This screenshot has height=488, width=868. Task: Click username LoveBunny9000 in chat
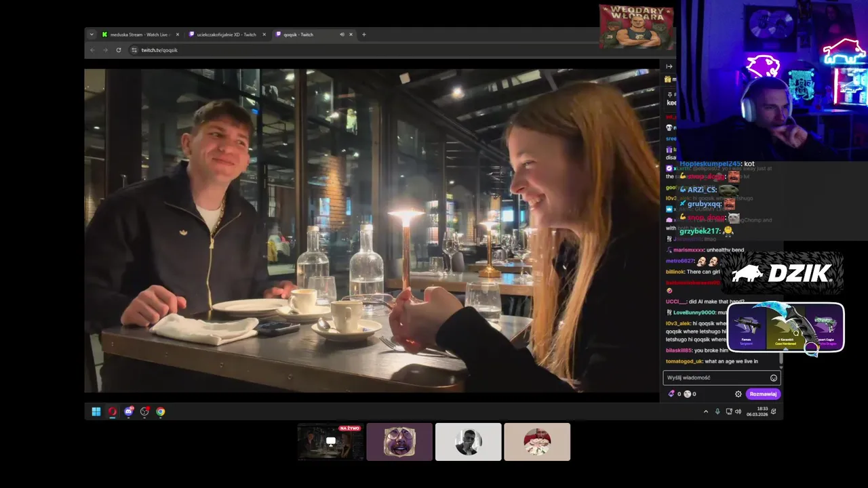click(694, 312)
